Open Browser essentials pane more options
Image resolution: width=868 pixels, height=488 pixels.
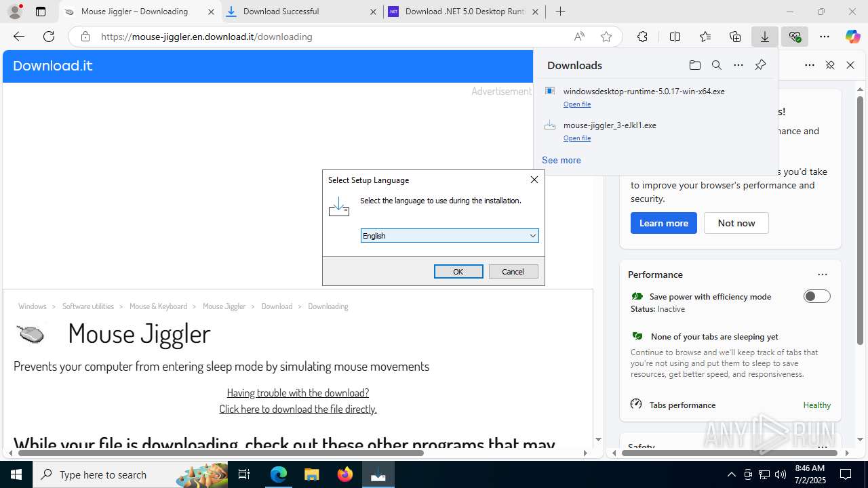click(810, 65)
